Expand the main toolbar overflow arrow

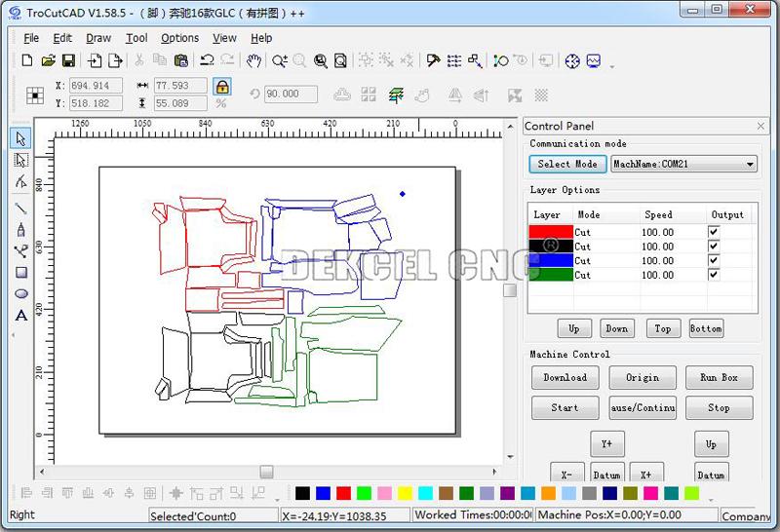(x=612, y=66)
